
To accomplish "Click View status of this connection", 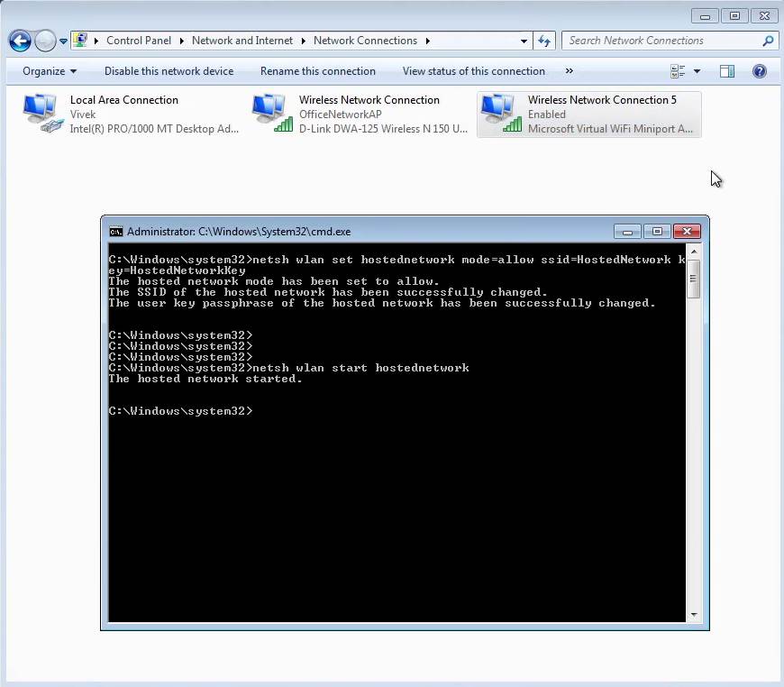I will pos(473,71).
